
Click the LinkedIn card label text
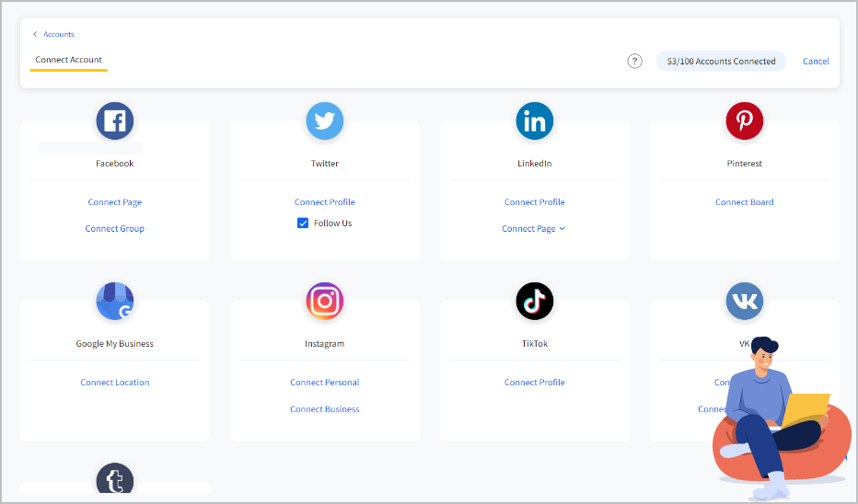(535, 164)
